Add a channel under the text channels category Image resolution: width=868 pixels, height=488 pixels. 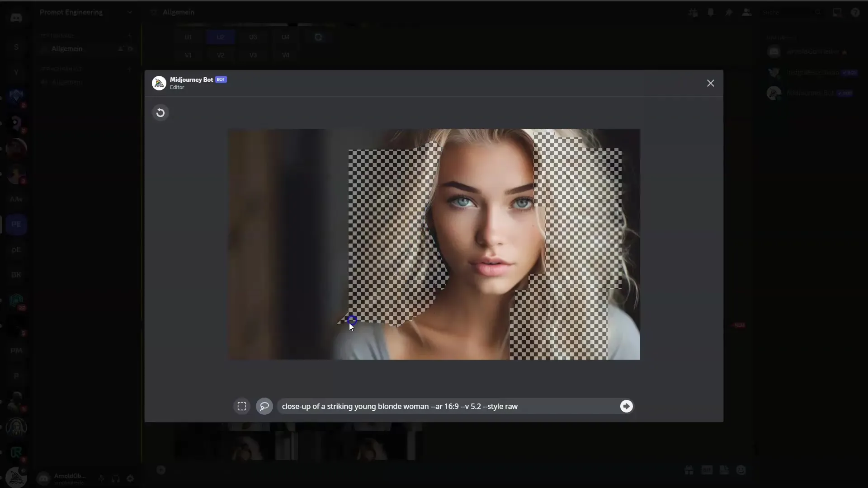click(x=129, y=35)
